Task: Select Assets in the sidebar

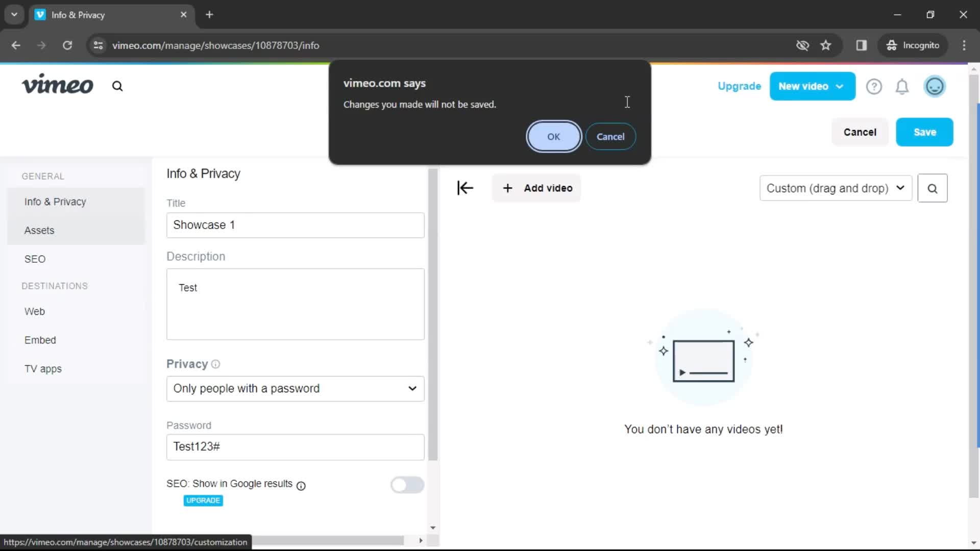Action: pyautogui.click(x=76, y=231)
